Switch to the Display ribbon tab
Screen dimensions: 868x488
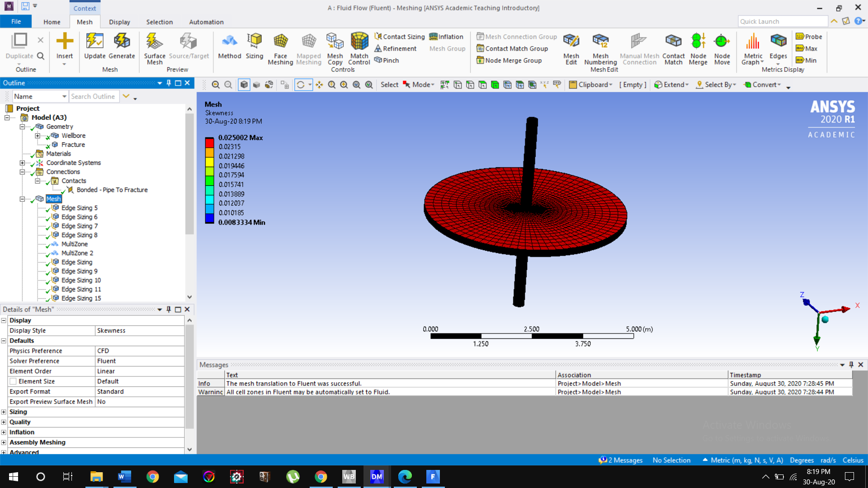coord(119,22)
